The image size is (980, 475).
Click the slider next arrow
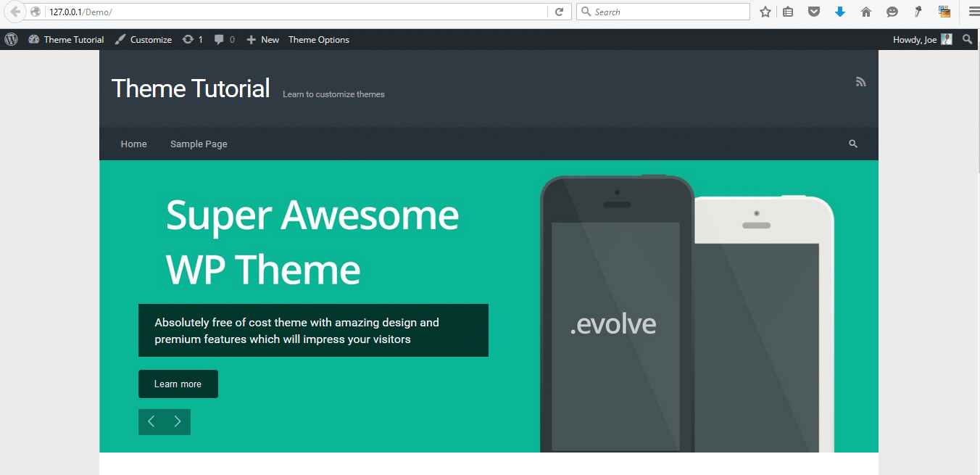[178, 422]
